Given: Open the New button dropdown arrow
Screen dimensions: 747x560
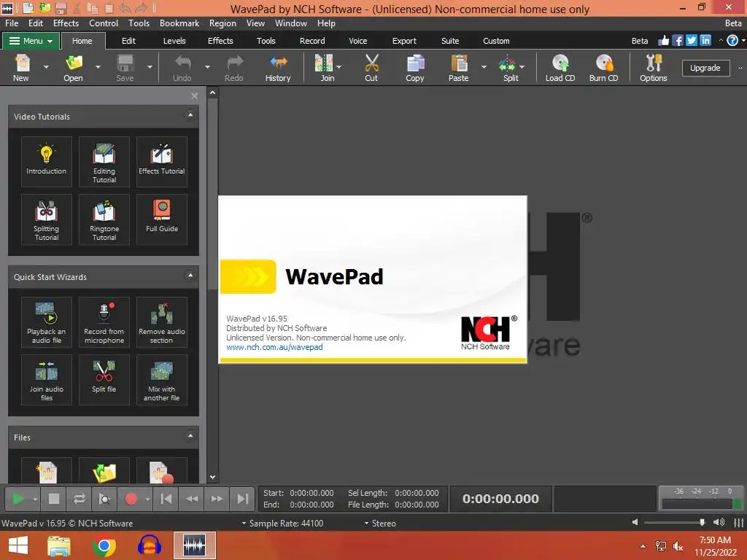Looking at the screenshot, I should tap(46, 67).
